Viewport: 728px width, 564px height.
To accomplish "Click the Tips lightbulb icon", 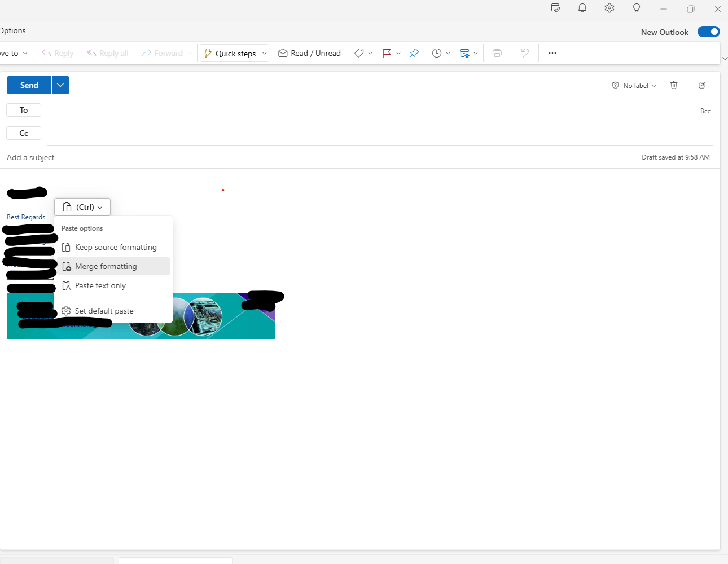I will 637,8.
